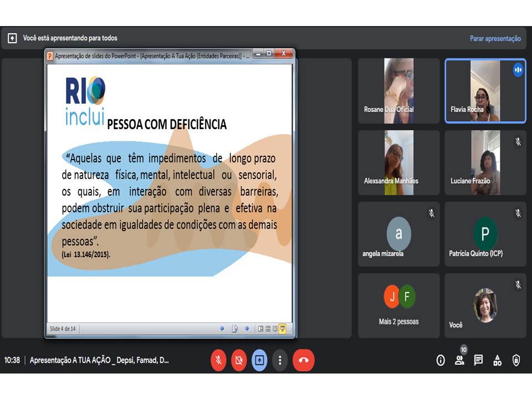532x399 pixels.
Task: Toggle the camera on
Action: [x=239, y=360]
